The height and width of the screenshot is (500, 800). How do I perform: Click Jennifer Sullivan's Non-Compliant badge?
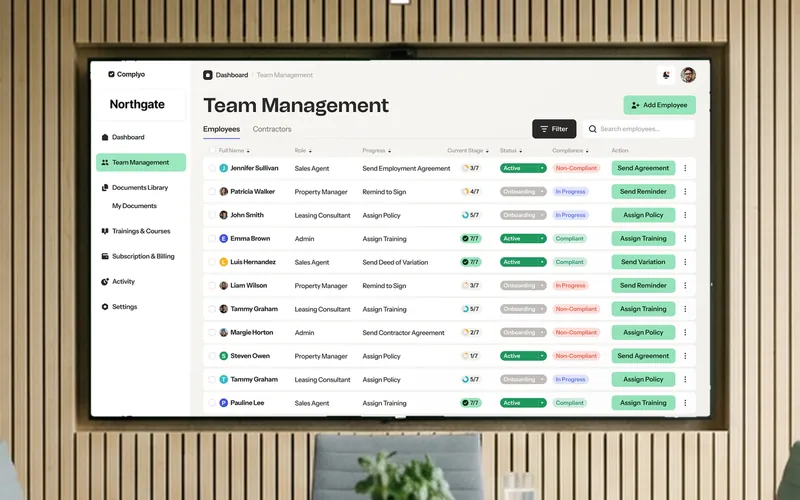pos(576,168)
